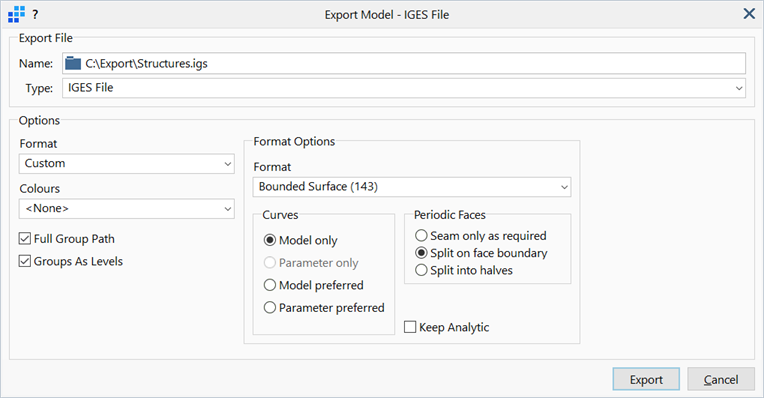Uncheck Groups As Levels
This screenshot has height=398, width=764.
25,261
